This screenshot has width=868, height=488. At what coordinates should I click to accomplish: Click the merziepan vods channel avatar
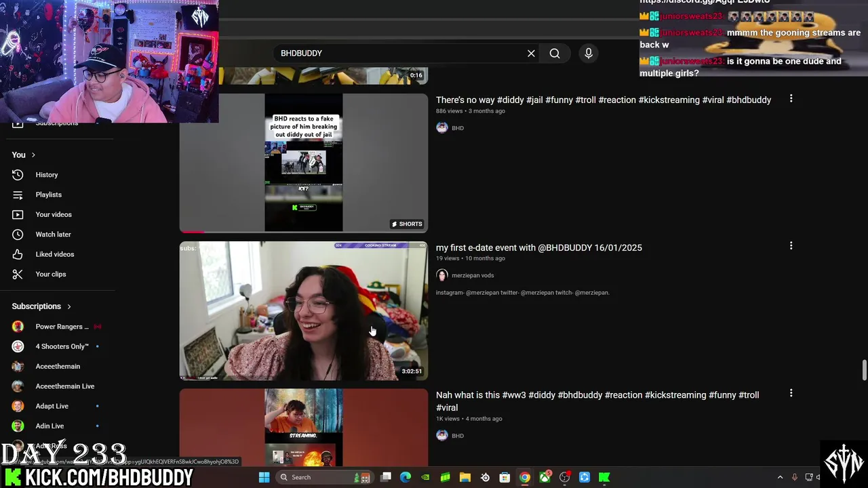coord(442,275)
